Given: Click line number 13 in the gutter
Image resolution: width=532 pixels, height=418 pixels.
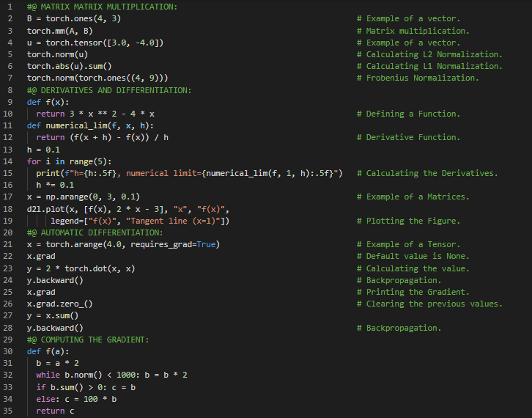Looking at the screenshot, I should pyautogui.click(x=9, y=149).
